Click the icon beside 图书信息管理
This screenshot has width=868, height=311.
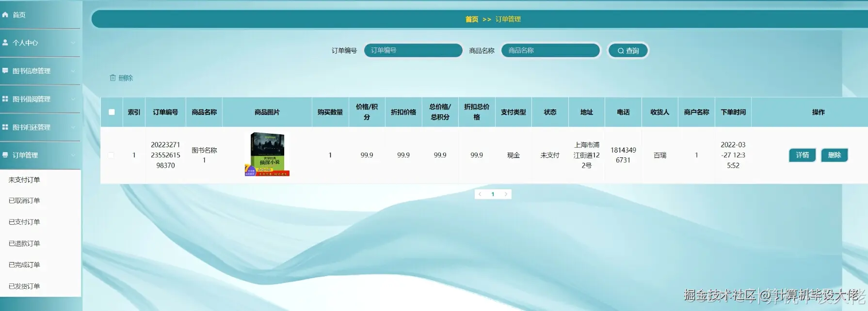[5, 71]
